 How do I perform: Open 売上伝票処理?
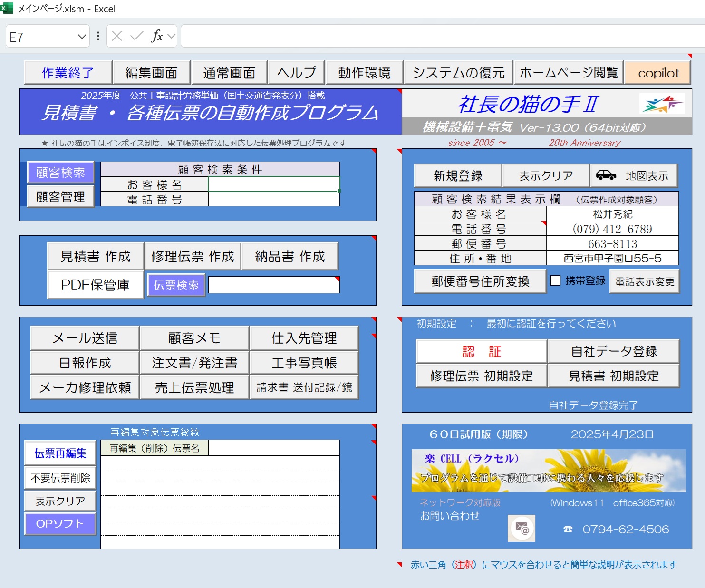(194, 387)
